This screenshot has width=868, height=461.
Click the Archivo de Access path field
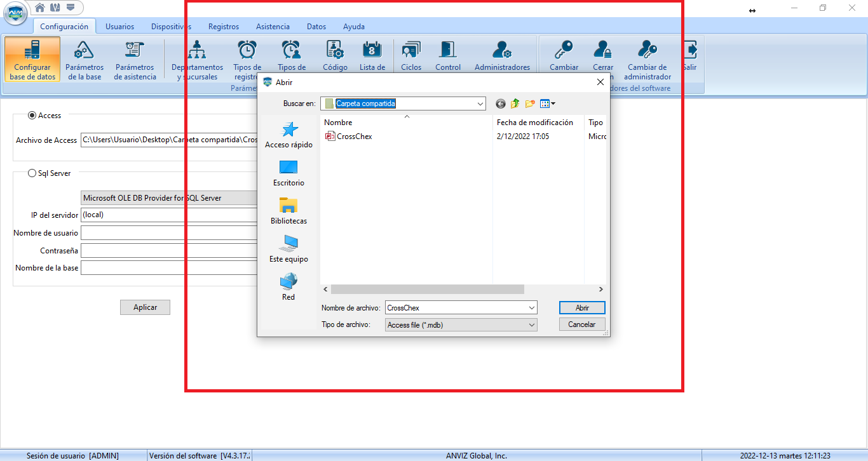pyautogui.click(x=169, y=140)
